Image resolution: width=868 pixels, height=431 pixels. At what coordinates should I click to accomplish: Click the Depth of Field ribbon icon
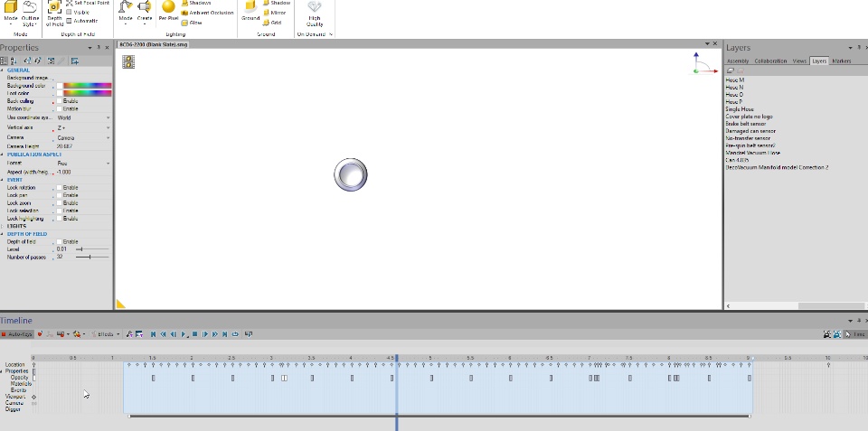54,14
